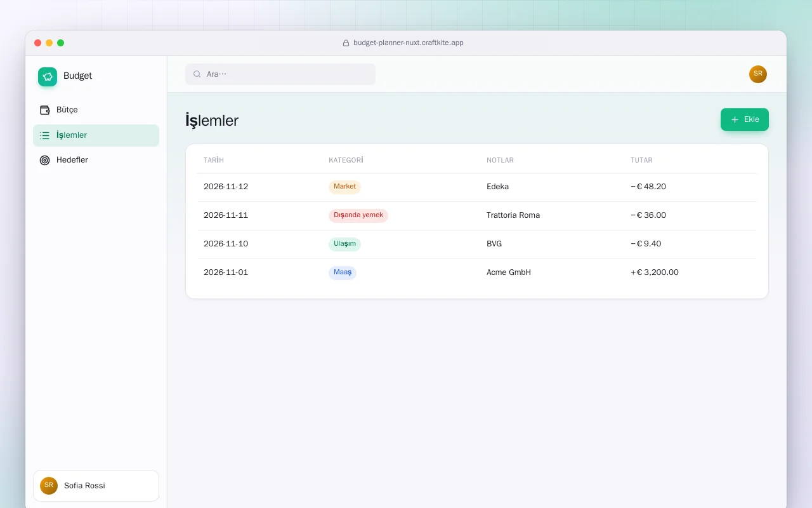Click the browser address bar URL
The width and height of the screenshot is (812, 508).
(x=408, y=43)
